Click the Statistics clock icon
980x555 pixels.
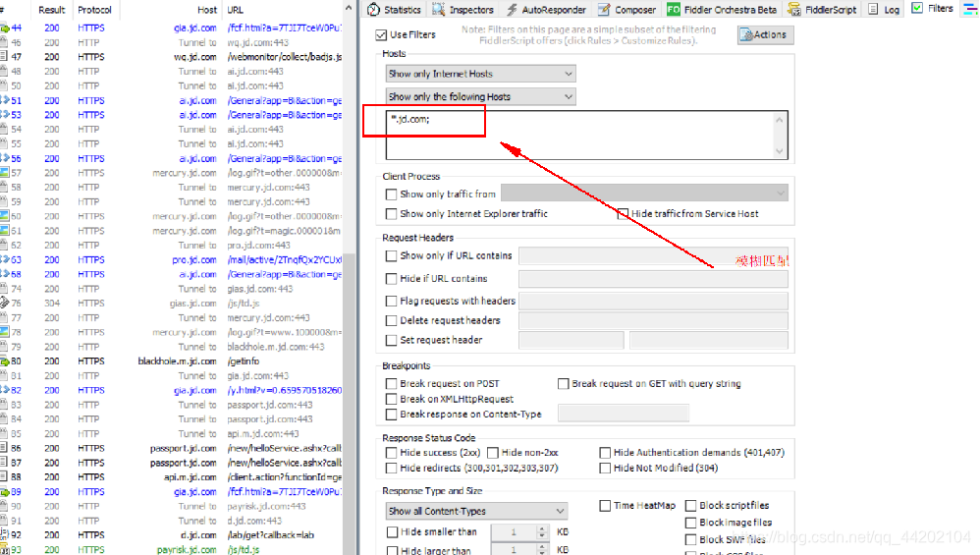click(x=374, y=10)
